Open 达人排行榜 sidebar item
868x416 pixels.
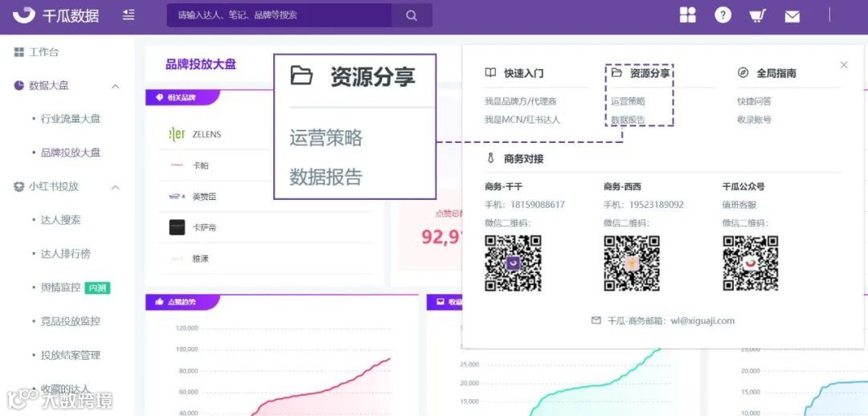pos(65,254)
